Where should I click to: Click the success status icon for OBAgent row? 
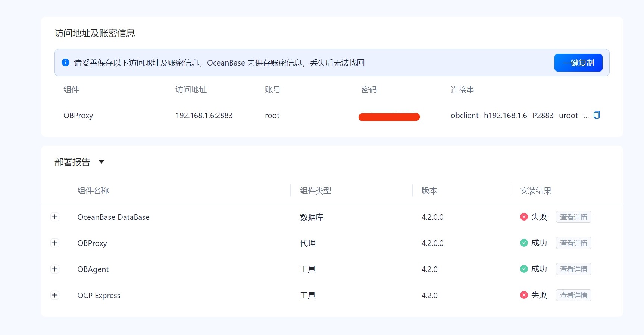[x=524, y=269]
